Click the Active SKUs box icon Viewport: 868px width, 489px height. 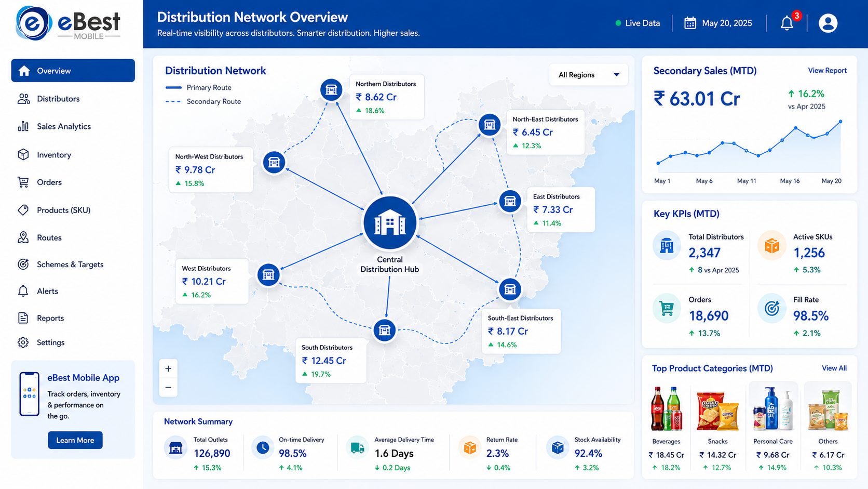point(772,245)
